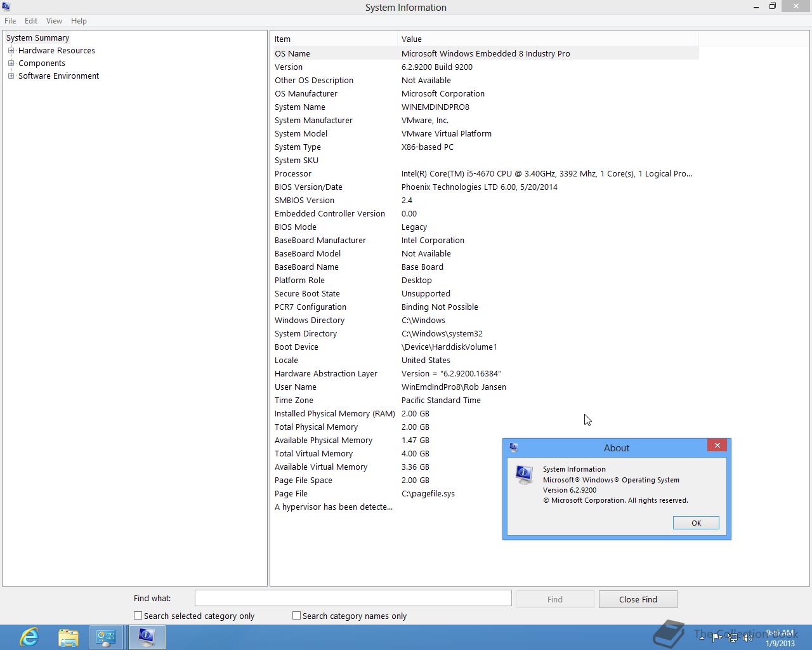Open the View menu
This screenshot has width=812, height=650.
(x=54, y=20)
